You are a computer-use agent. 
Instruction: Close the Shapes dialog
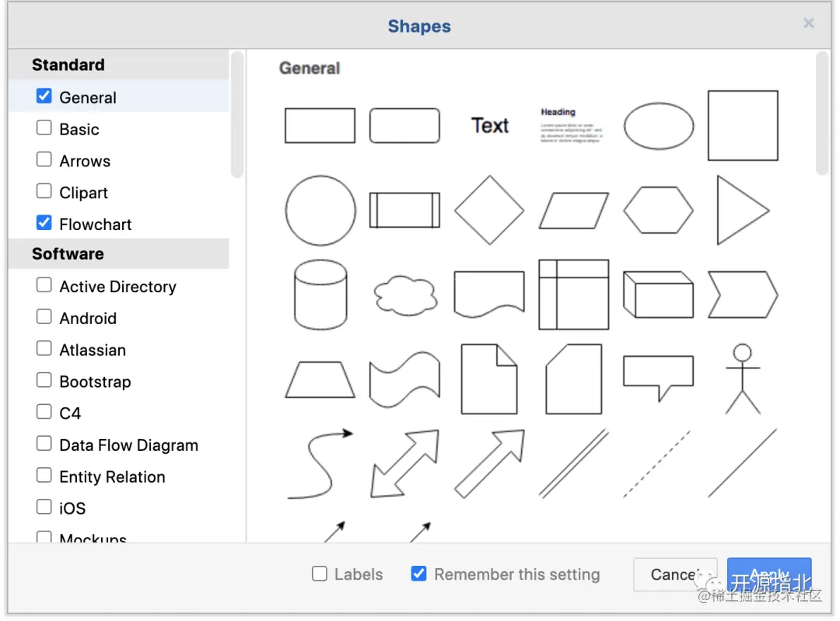tap(809, 23)
